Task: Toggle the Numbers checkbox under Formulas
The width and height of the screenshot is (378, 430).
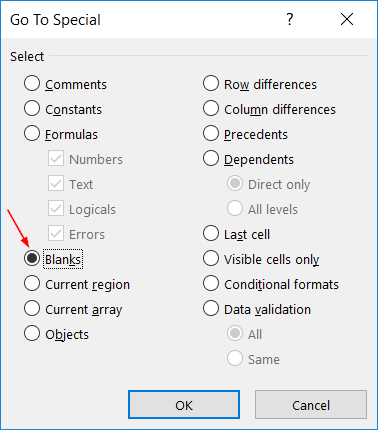Action: [56, 158]
